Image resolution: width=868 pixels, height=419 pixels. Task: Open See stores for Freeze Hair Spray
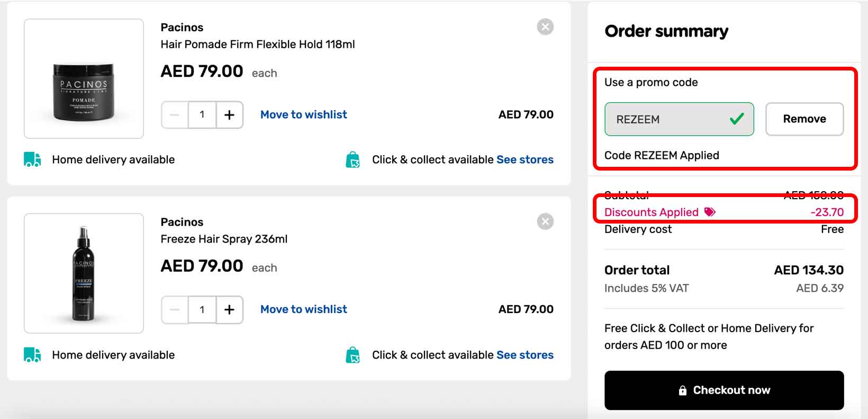coord(525,354)
